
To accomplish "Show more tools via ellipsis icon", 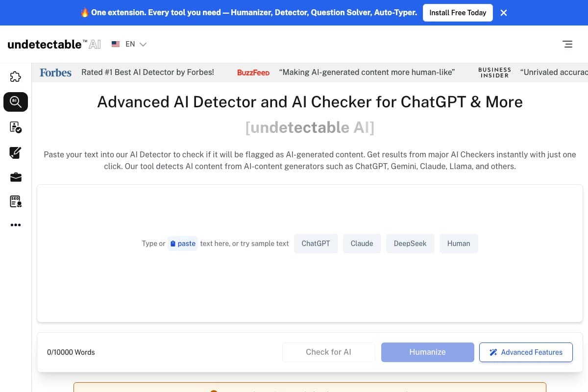I will pyautogui.click(x=16, y=225).
